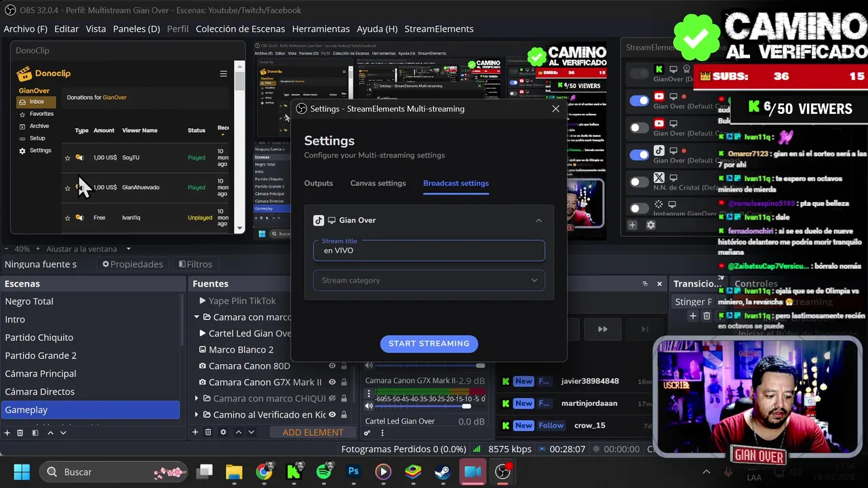
Task: Open the Ajustar a la ventana dropdown
Action: pos(128,249)
